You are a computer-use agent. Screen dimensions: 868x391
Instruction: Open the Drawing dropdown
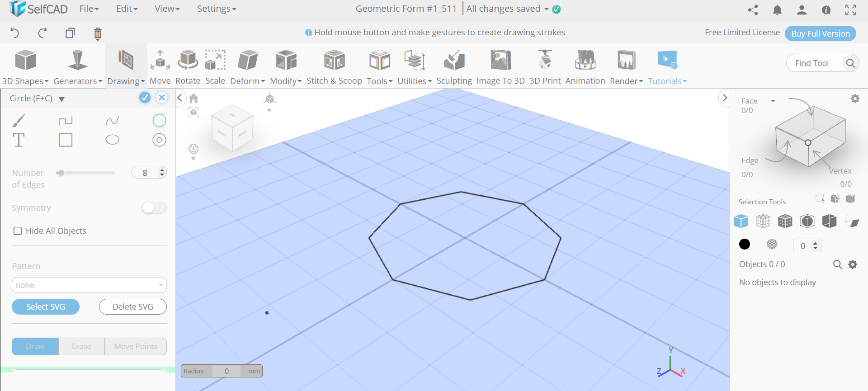126,67
